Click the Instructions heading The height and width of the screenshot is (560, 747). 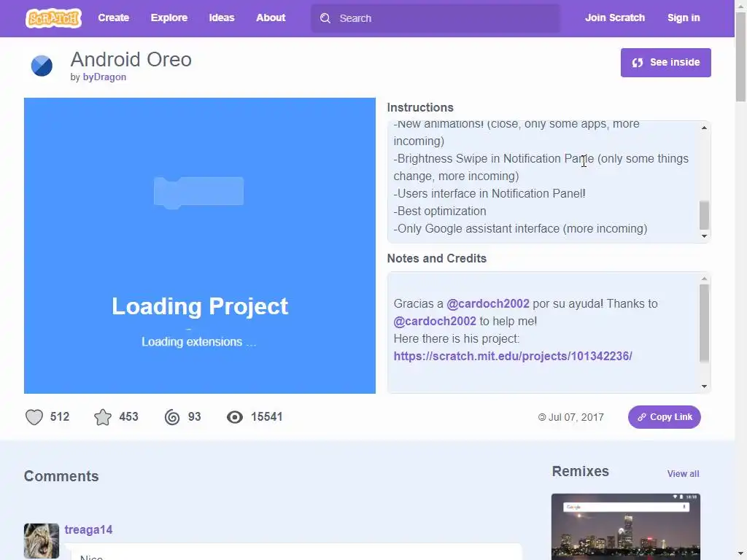click(x=420, y=108)
